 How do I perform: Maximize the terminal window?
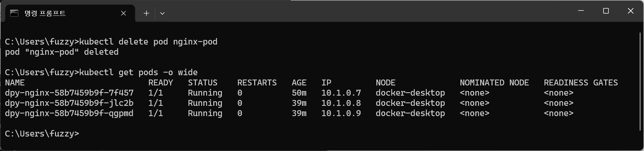(606, 11)
